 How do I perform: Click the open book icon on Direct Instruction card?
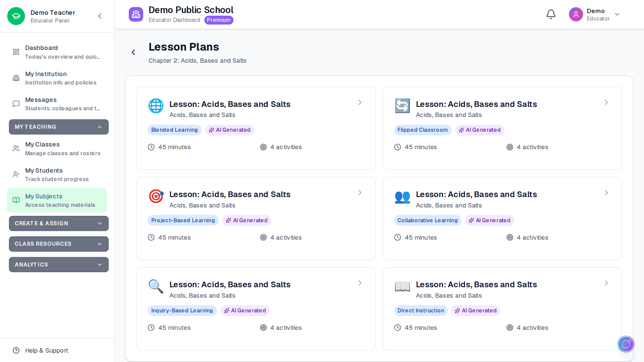click(402, 286)
